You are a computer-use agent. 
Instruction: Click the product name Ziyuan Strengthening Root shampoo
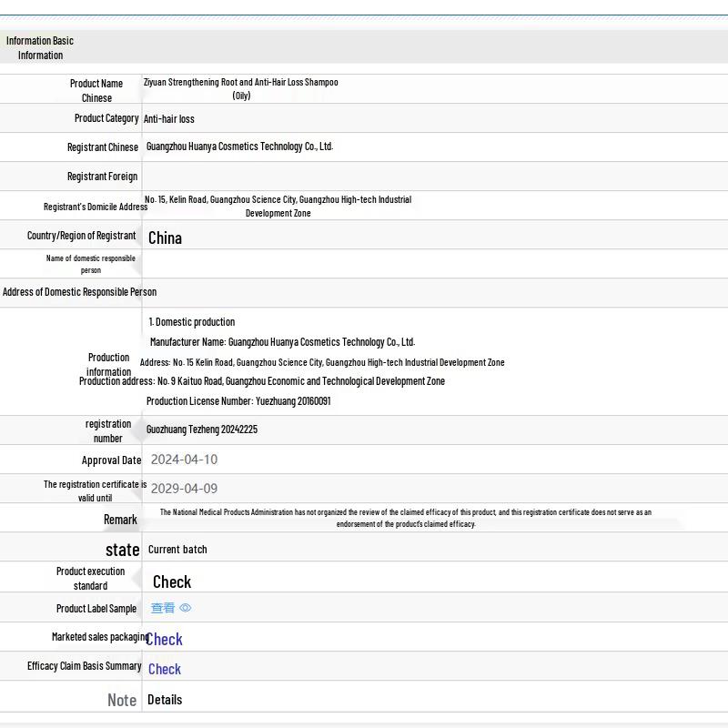pyautogui.click(x=241, y=88)
